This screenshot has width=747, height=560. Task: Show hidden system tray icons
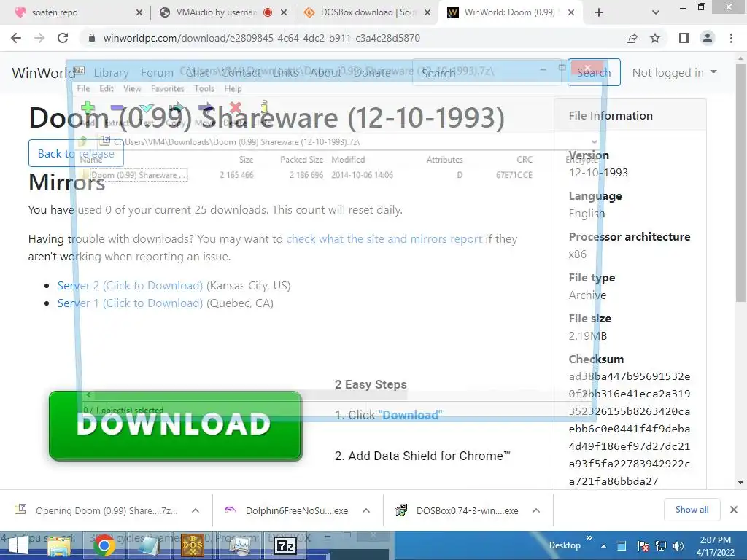[x=603, y=546]
